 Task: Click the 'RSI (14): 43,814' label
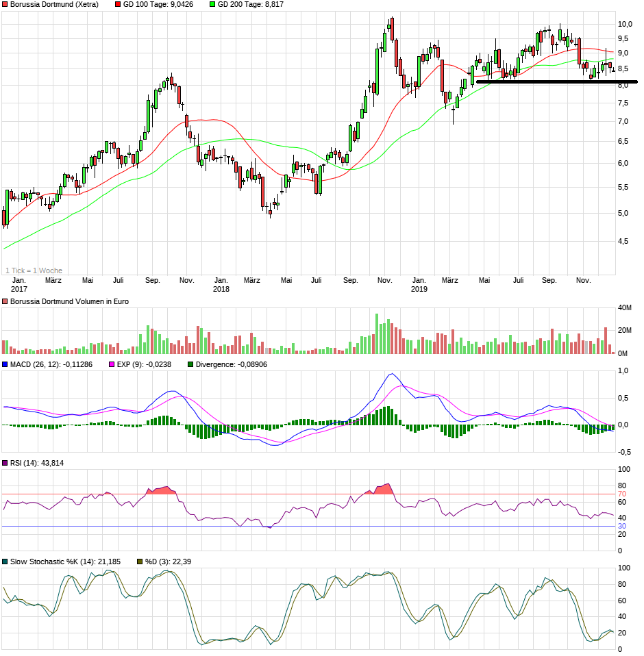point(37,463)
